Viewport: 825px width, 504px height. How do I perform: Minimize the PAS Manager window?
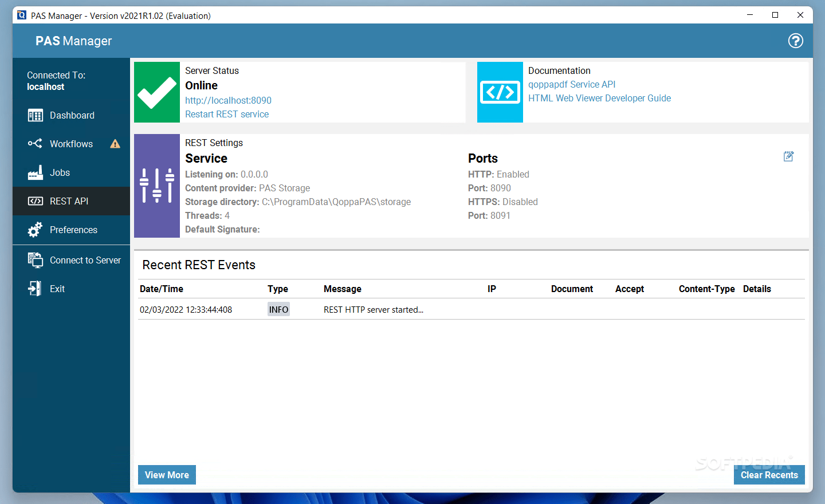click(x=750, y=15)
